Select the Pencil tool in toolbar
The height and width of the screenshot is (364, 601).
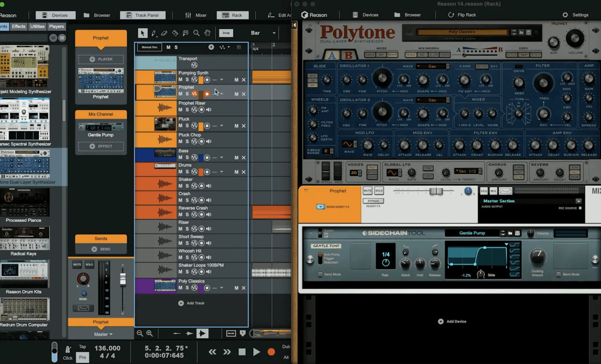(x=153, y=33)
